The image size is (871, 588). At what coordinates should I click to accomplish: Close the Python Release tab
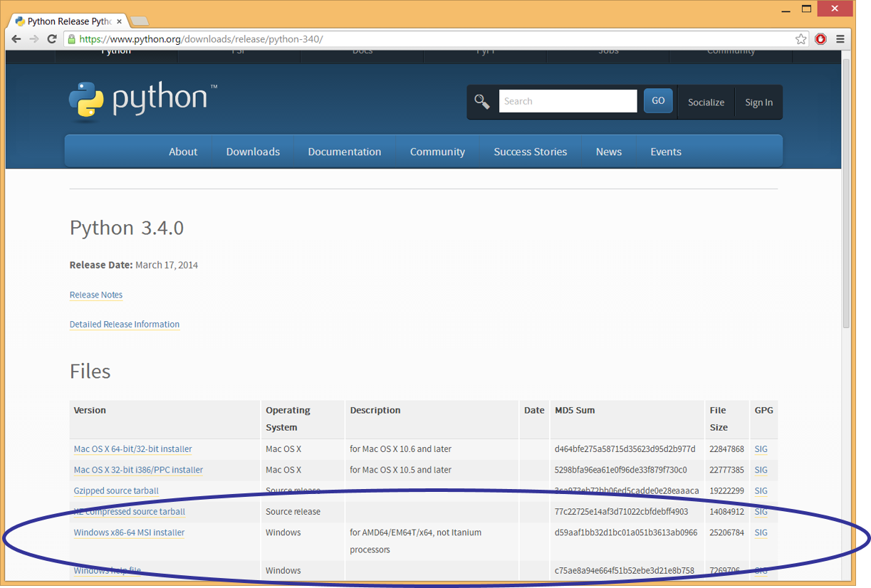pyautogui.click(x=118, y=21)
